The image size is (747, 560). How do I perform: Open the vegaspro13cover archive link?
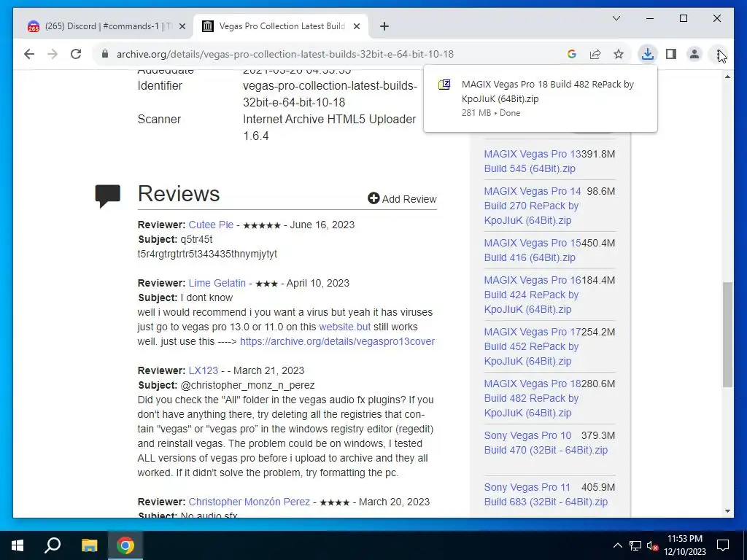point(337,341)
